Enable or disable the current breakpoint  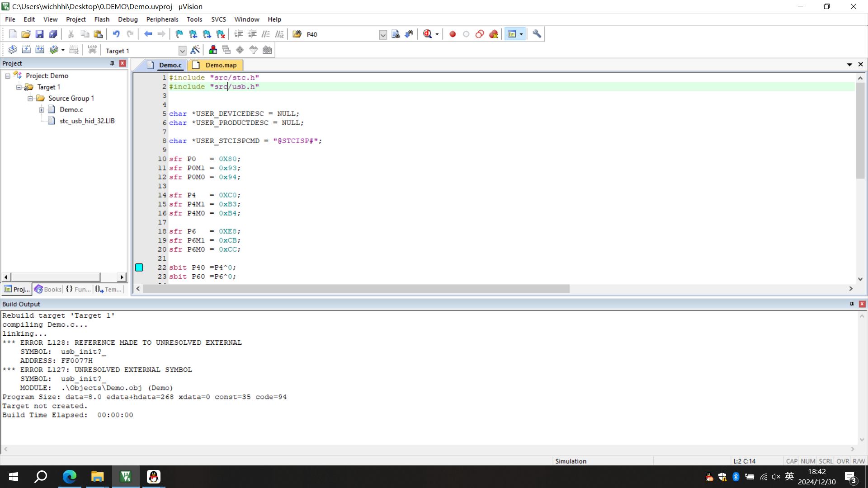[466, 34]
